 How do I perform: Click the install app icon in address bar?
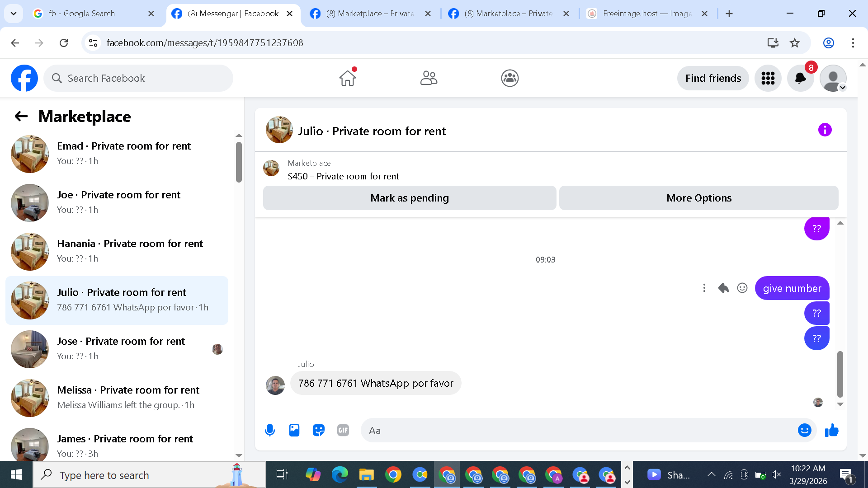(x=773, y=43)
